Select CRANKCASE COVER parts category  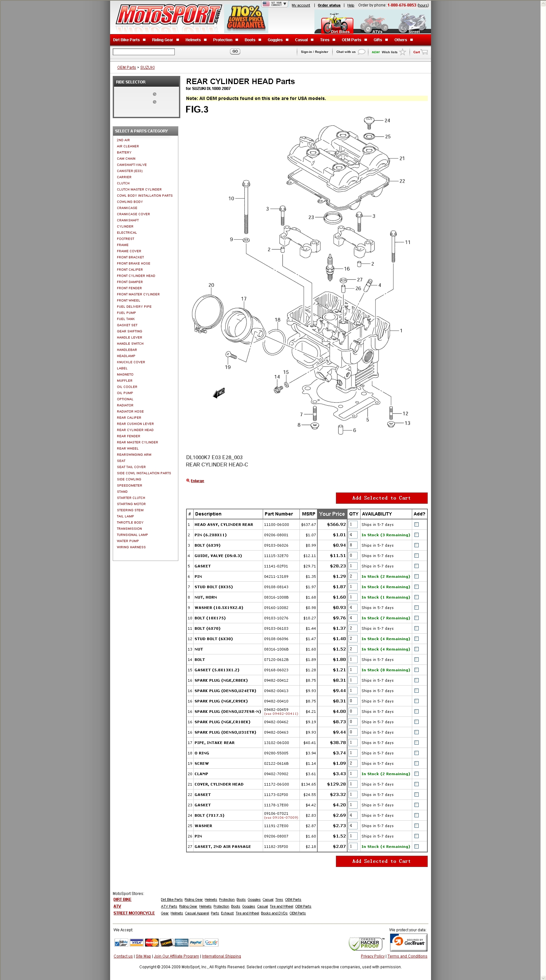(x=133, y=214)
